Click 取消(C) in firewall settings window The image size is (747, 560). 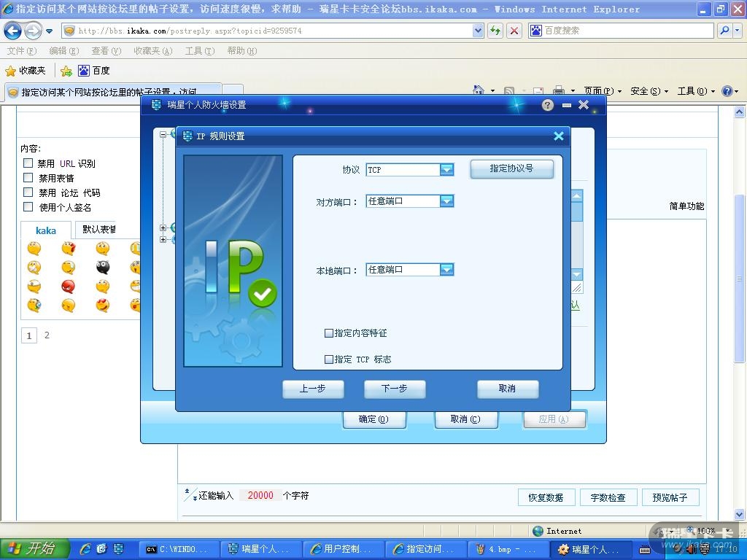[x=466, y=419]
